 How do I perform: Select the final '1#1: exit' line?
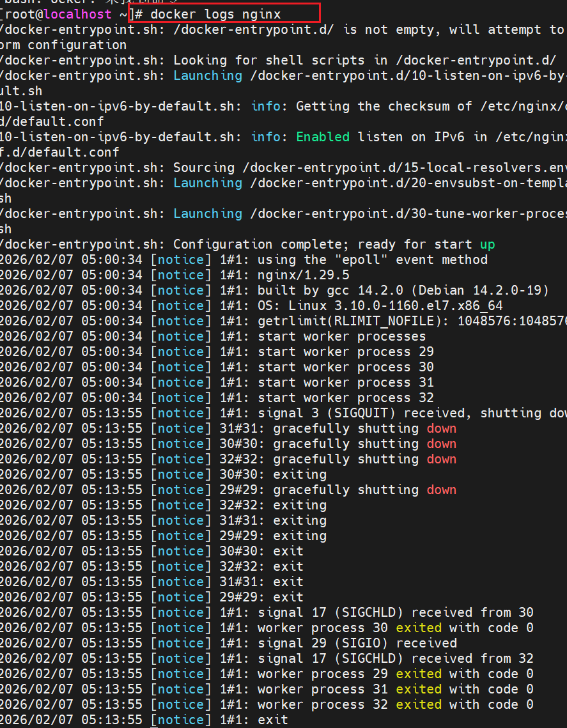click(144, 719)
